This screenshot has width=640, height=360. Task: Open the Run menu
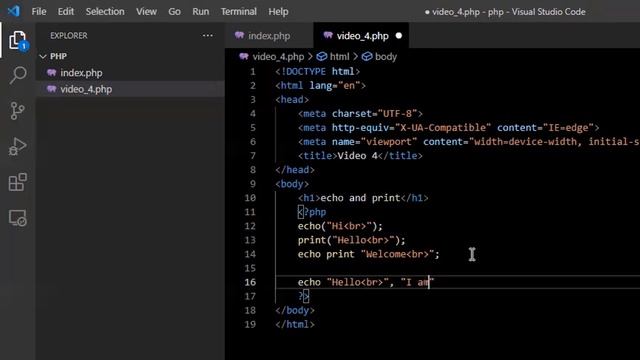[x=200, y=11]
